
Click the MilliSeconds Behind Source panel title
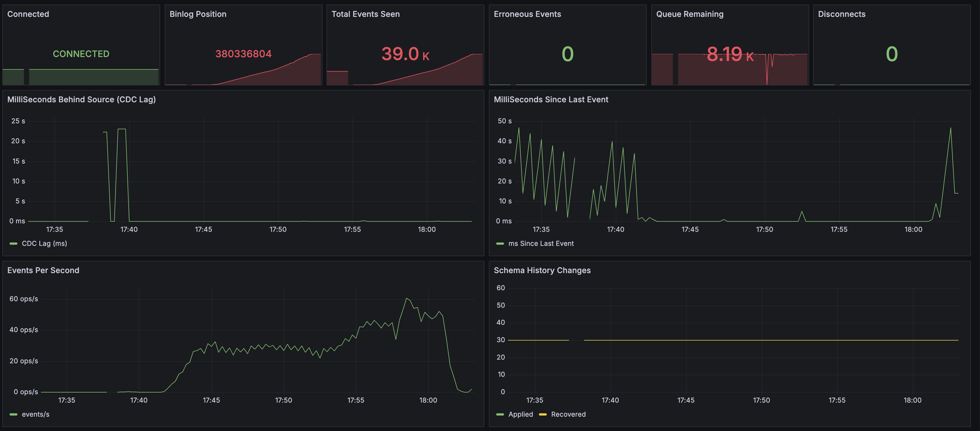[x=81, y=99]
